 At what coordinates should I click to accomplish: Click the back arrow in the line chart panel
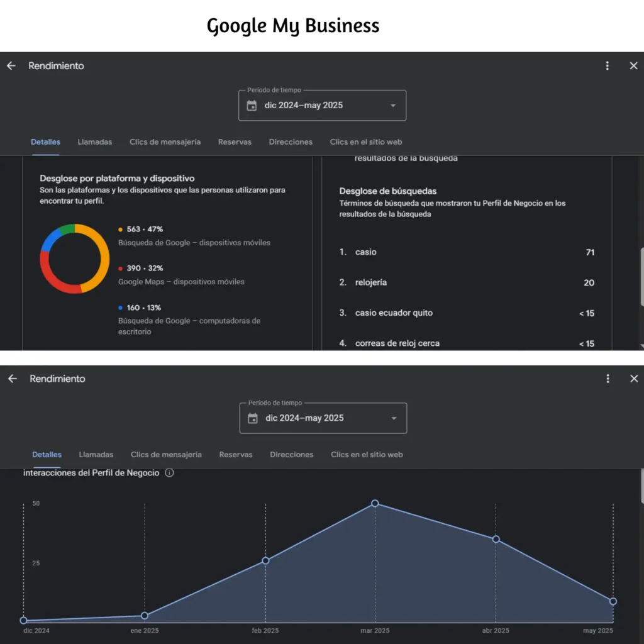pos(13,379)
